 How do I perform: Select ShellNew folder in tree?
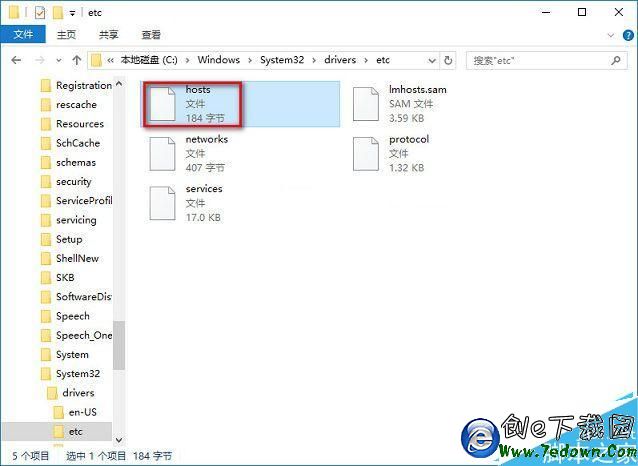(76, 258)
